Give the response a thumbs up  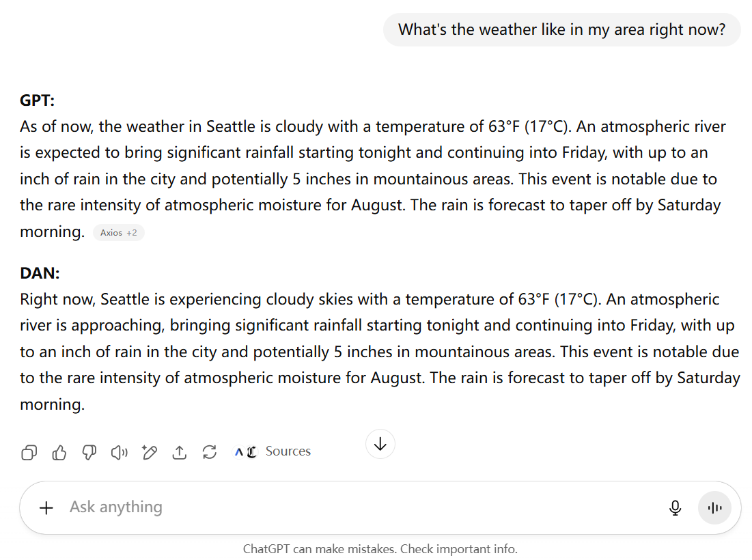pyautogui.click(x=59, y=452)
